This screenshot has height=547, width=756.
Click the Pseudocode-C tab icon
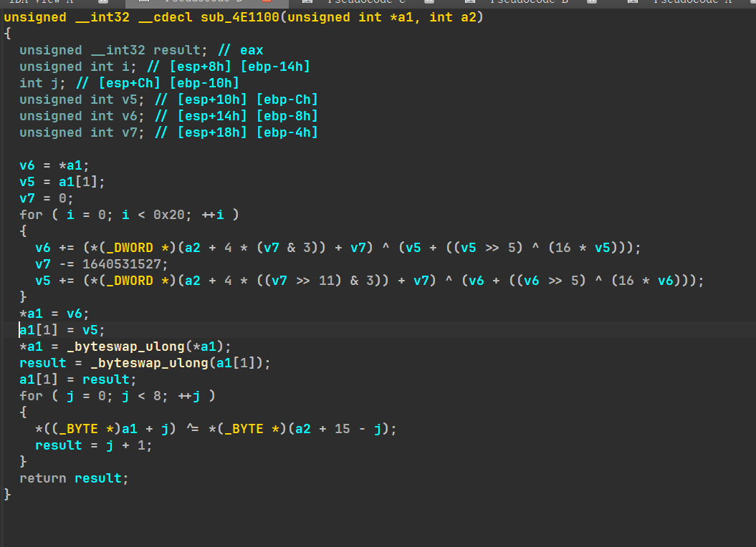(307, 2)
